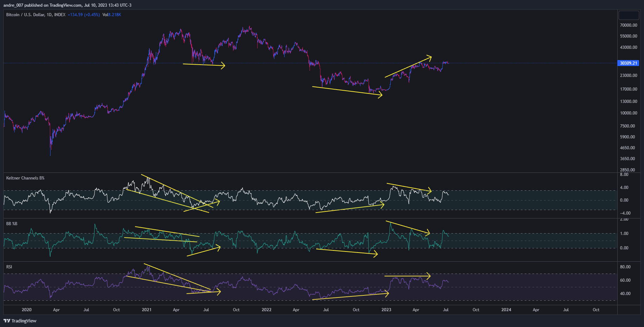Click the 2023 label on the time axis
The image size is (644, 327).
click(x=386, y=310)
